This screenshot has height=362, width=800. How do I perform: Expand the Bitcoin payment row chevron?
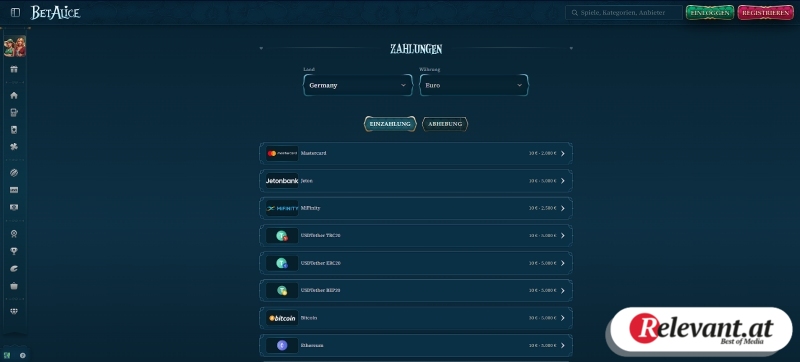pos(563,318)
